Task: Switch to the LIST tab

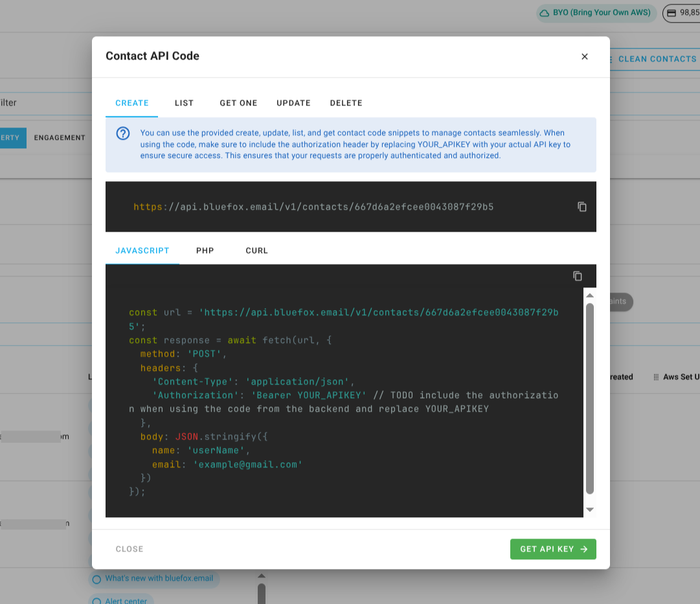Action: pos(184,103)
